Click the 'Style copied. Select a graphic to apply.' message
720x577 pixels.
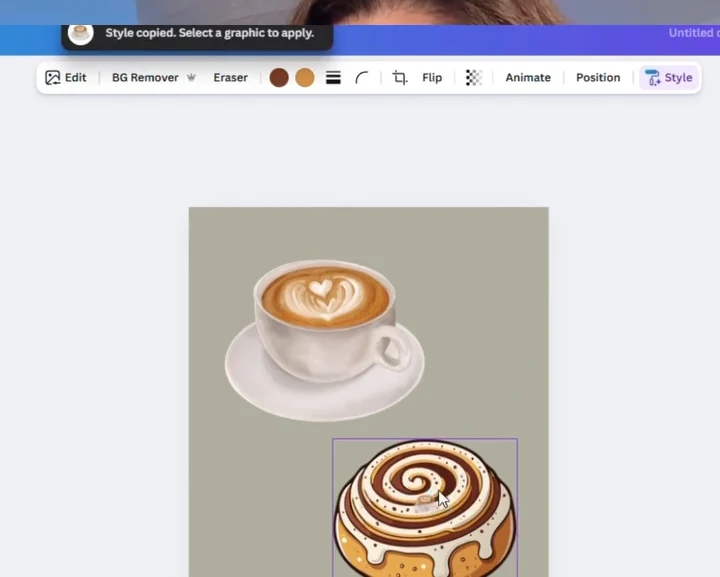pos(210,33)
